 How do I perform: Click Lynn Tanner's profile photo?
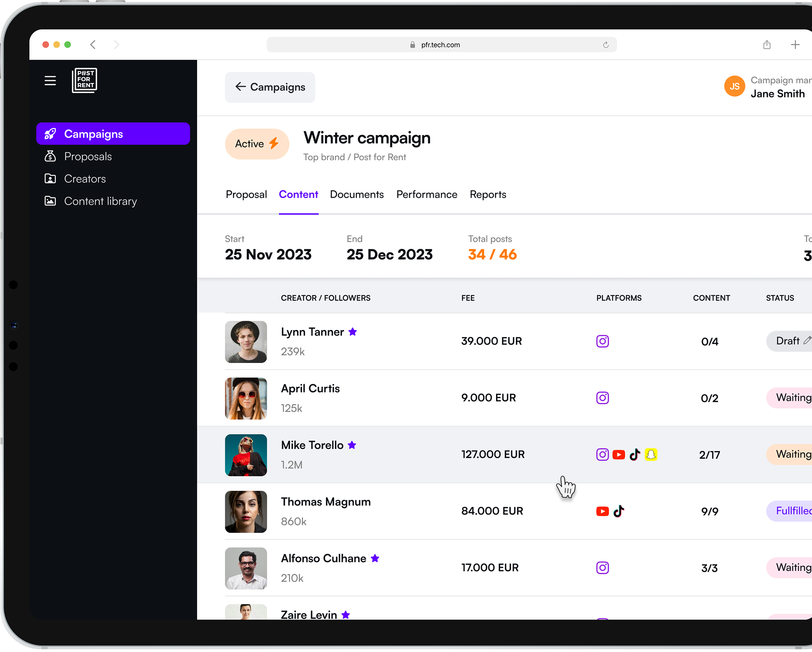[246, 342]
